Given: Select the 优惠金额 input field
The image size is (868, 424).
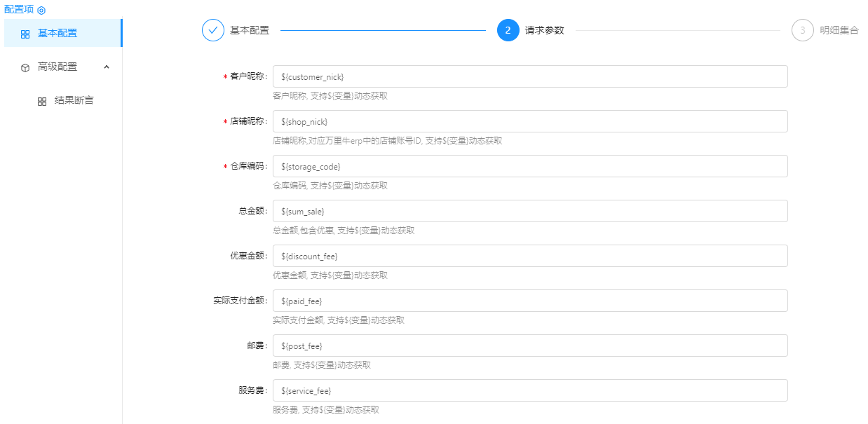Looking at the screenshot, I should click(x=529, y=256).
